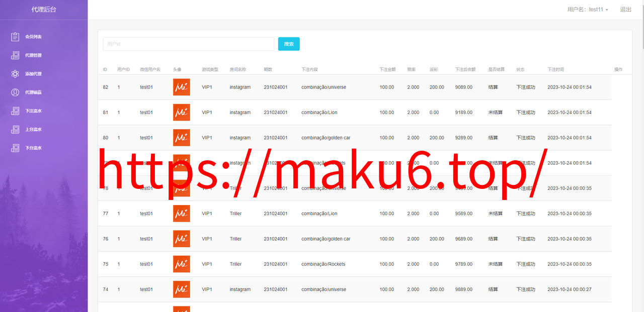Focus the 用户id search field
The image size is (644, 312).
(x=189, y=44)
